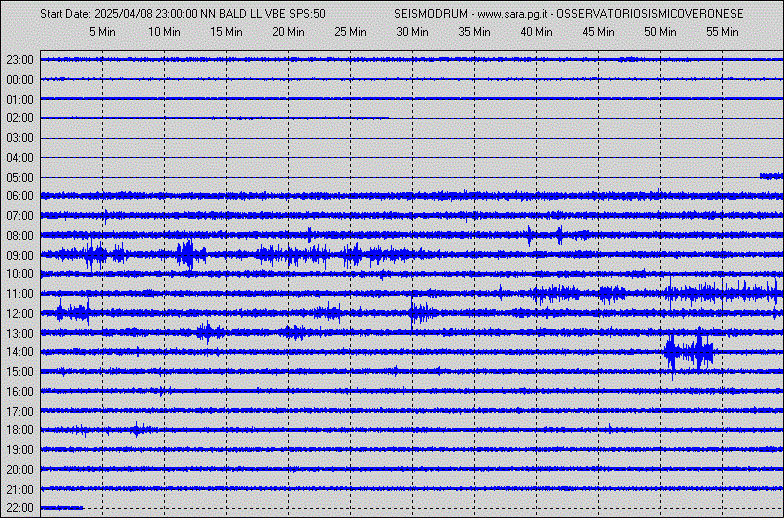Click the www.sara.pg.it address in header
The width and height of the screenshot is (784, 518).
point(512,14)
